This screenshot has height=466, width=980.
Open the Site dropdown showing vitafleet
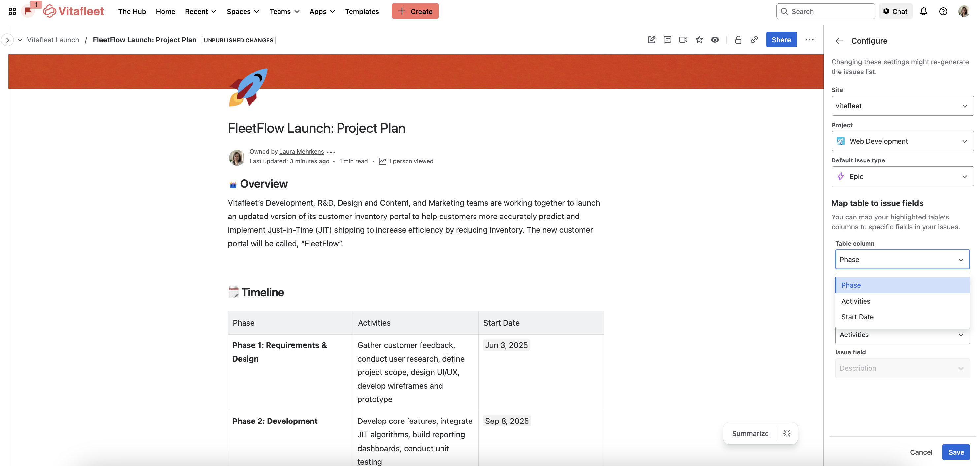[x=902, y=106]
